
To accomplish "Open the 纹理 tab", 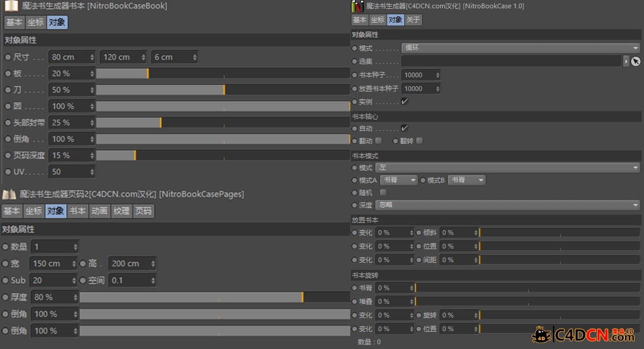I will click(x=121, y=211).
